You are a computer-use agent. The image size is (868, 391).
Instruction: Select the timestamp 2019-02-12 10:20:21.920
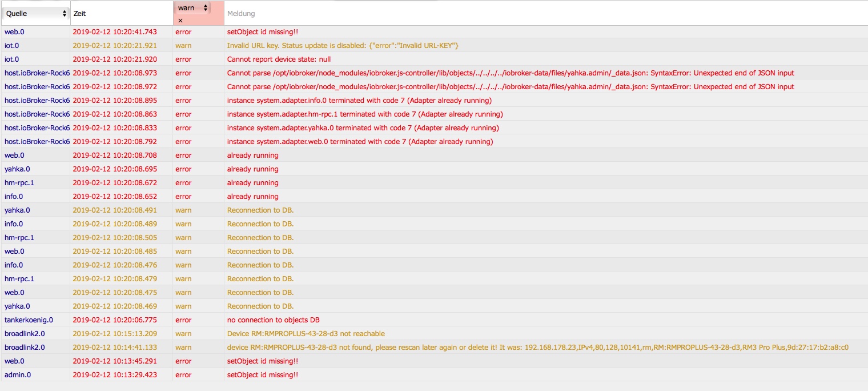[x=115, y=59]
